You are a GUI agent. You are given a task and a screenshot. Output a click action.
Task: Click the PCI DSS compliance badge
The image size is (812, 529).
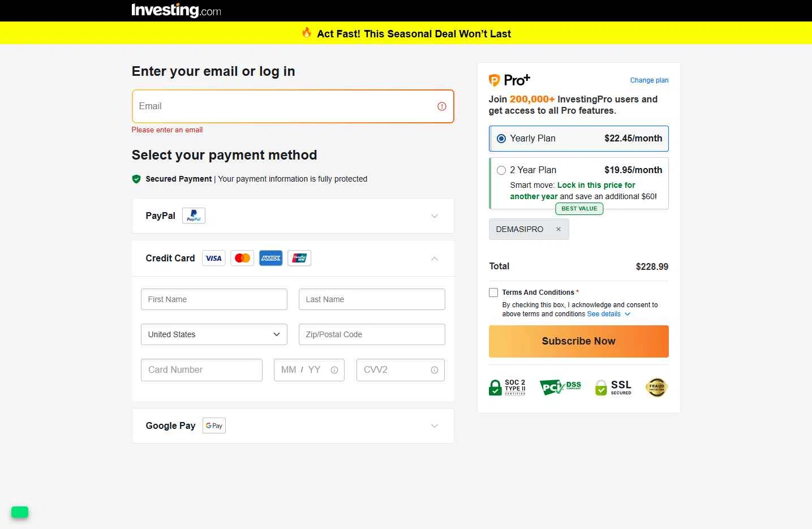click(x=560, y=388)
